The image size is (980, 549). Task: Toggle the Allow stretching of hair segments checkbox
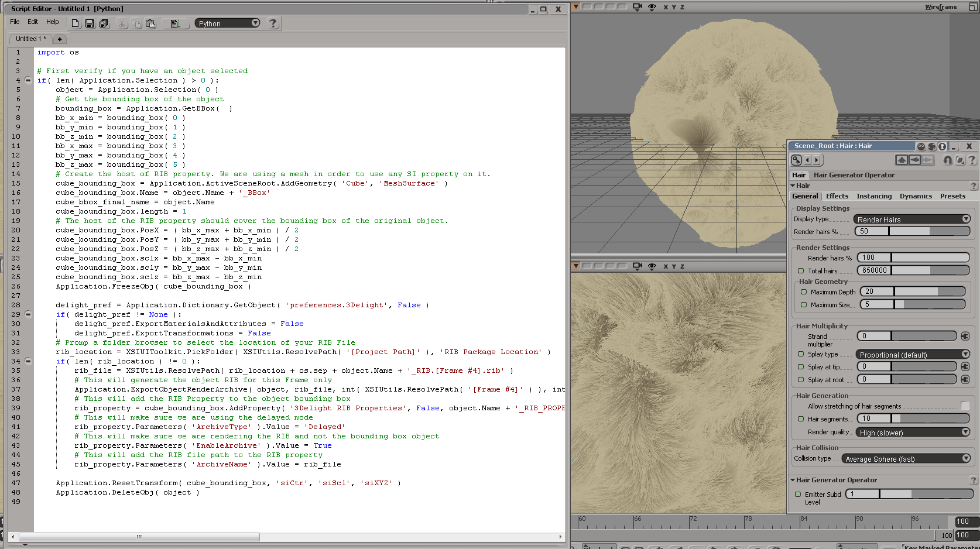[x=965, y=406]
